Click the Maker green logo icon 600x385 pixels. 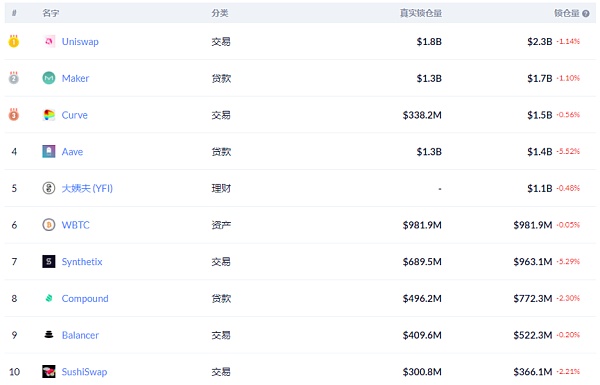tap(49, 78)
